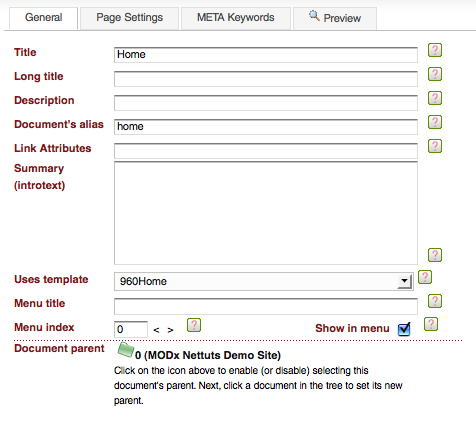Switch to the Page Settings tab
476x425 pixels.
click(x=129, y=18)
